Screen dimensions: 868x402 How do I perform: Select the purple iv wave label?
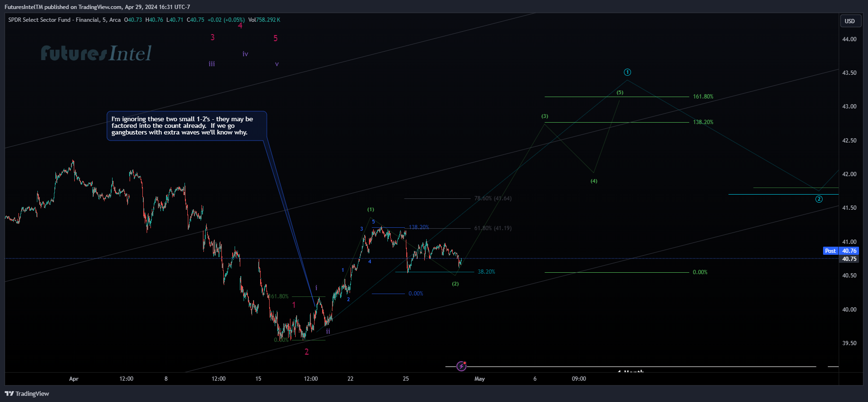[x=245, y=54]
